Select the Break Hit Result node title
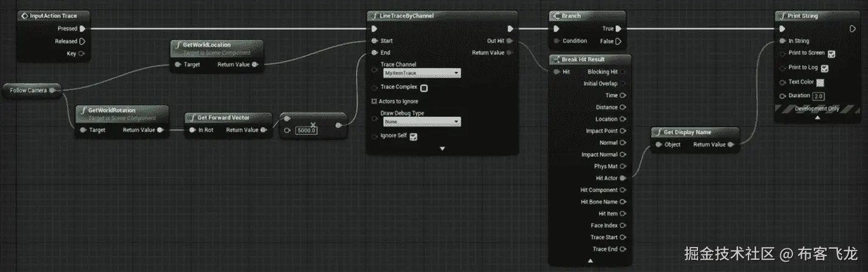The image size is (868, 272). 583,59
